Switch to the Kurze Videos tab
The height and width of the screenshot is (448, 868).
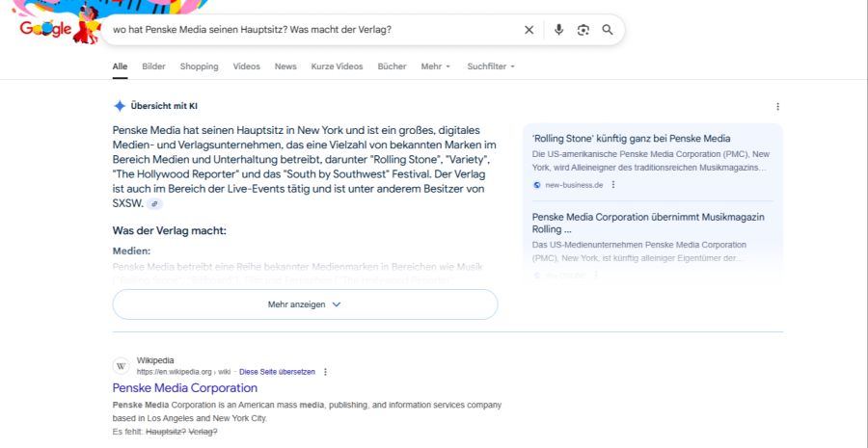click(338, 66)
